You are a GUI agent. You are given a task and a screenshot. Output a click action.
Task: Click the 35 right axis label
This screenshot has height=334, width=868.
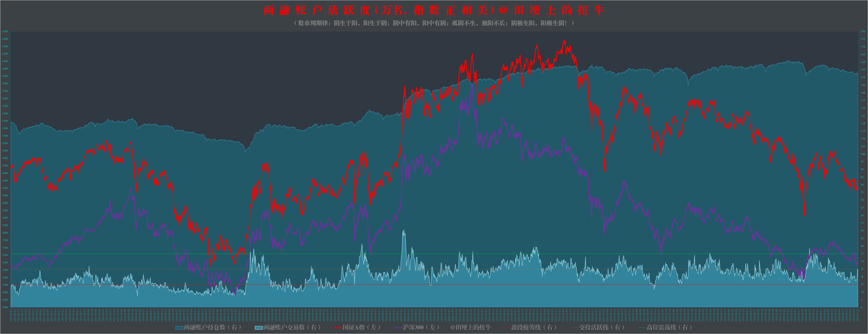tap(862, 254)
